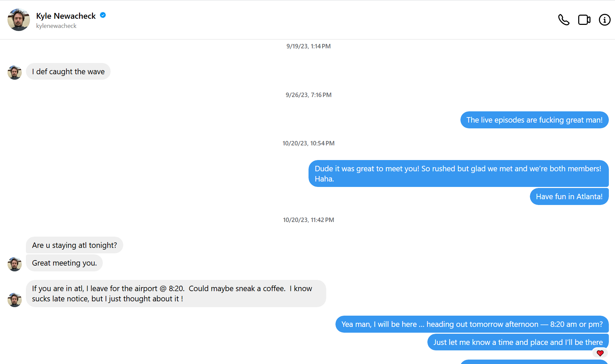The image size is (615, 364).
Task: Start an audio call with the phone icon
Action: coord(564,20)
